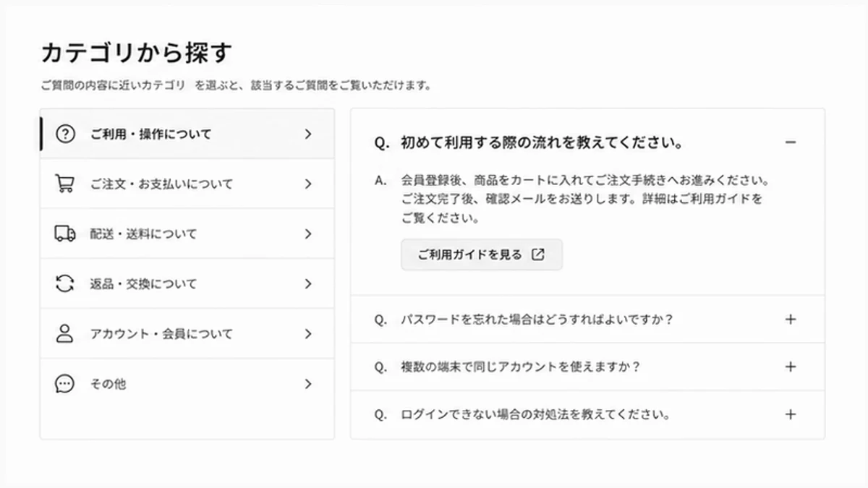Image resolution: width=868 pixels, height=488 pixels.
Task: Open the 返品・交換について category
Action: (x=187, y=283)
